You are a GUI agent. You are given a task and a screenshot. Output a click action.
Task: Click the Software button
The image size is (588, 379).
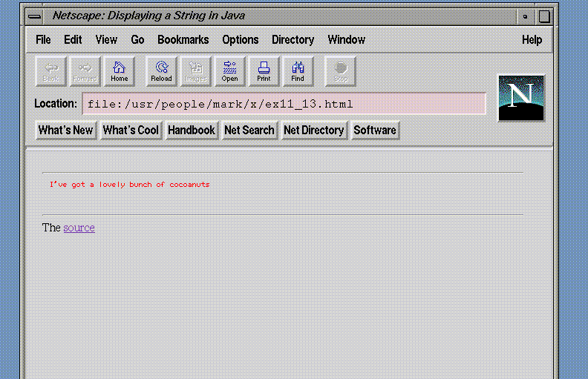point(375,131)
